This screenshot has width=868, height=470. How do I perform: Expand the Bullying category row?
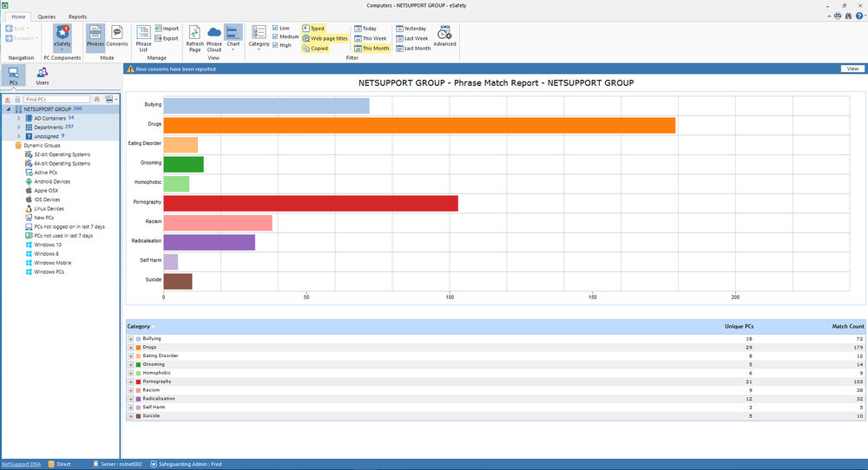131,339
